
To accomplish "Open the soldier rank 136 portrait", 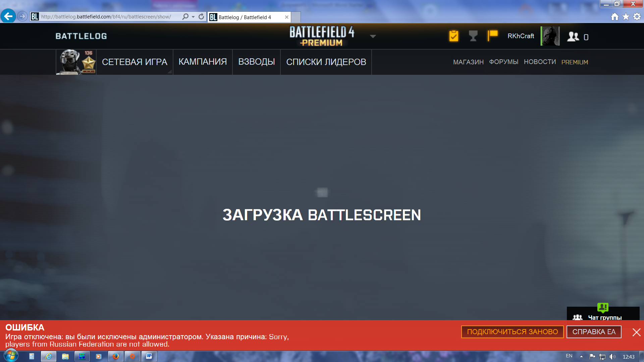I will (76, 62).
